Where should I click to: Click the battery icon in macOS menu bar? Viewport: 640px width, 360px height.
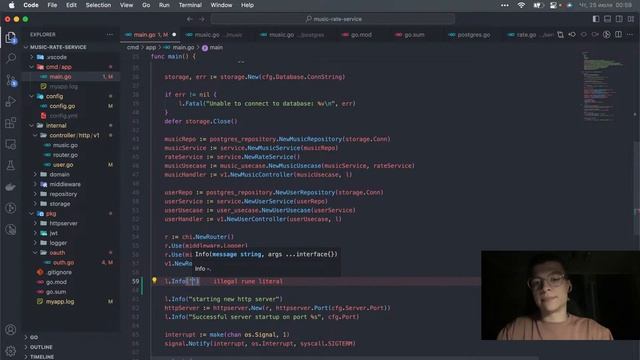click(x=538, y=5)
